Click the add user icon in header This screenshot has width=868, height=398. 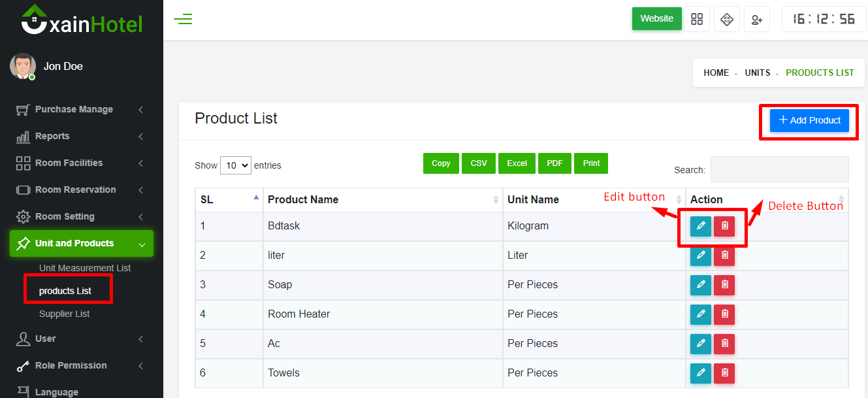pyautogui.click(x=756, y=19)
